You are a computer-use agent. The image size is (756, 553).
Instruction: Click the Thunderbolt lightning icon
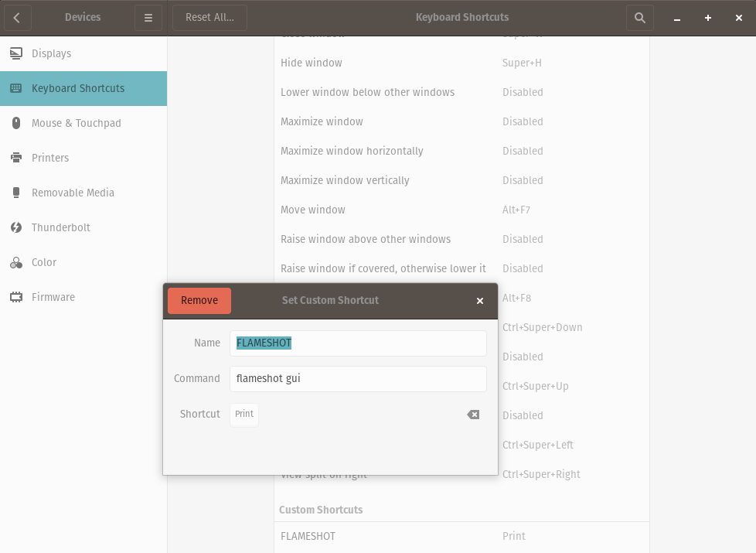tap(16, 227)
